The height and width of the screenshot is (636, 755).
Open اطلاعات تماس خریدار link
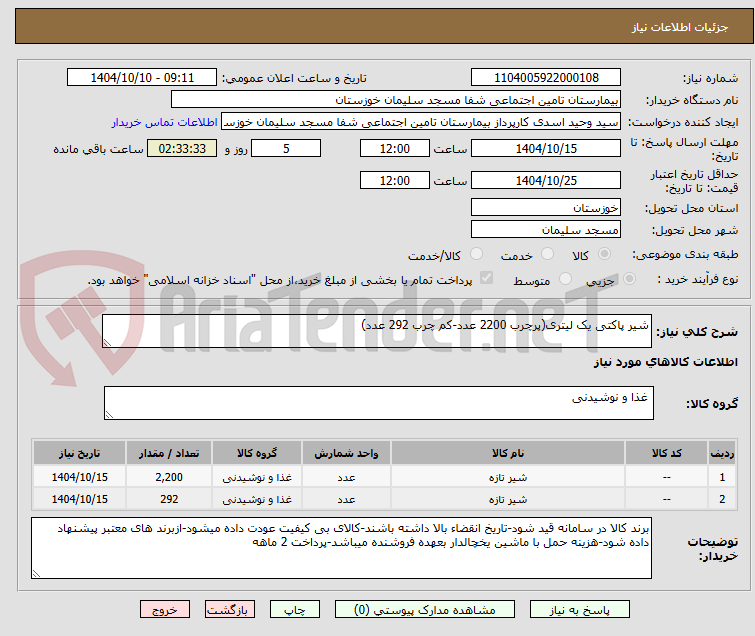(165, 122)
